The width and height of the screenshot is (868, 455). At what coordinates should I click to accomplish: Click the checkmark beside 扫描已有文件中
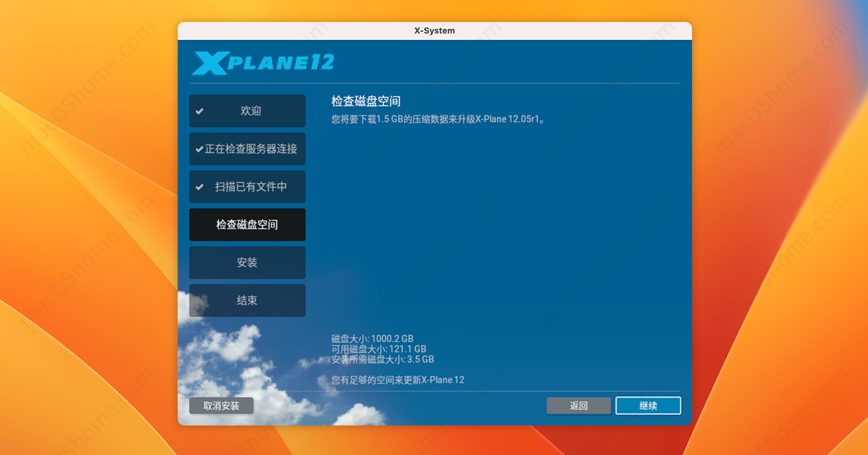pos(200,187)
